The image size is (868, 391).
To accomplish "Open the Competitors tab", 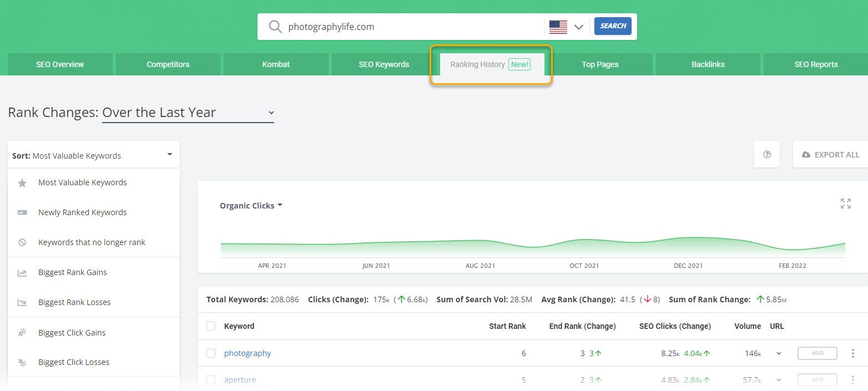I will pyautogui.click(x=168, y=64).
